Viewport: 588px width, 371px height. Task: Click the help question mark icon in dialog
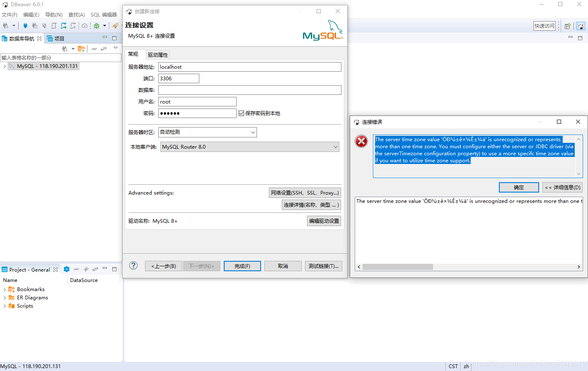133,265
